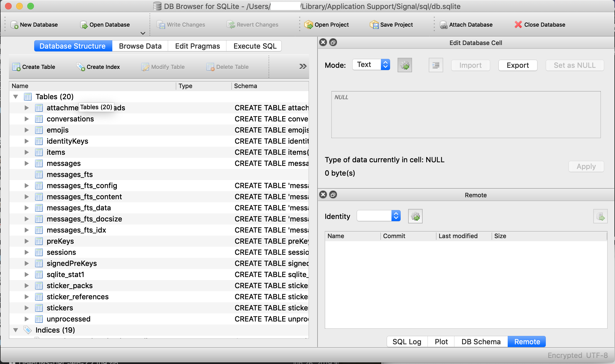
Task: Click the gear icon beside Identity dropdown
Action: point(415,216)
